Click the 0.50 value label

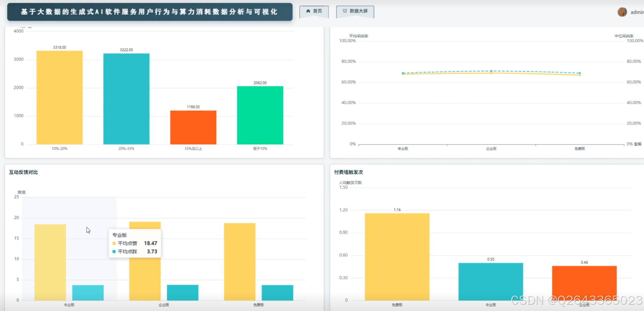(491, 260)
